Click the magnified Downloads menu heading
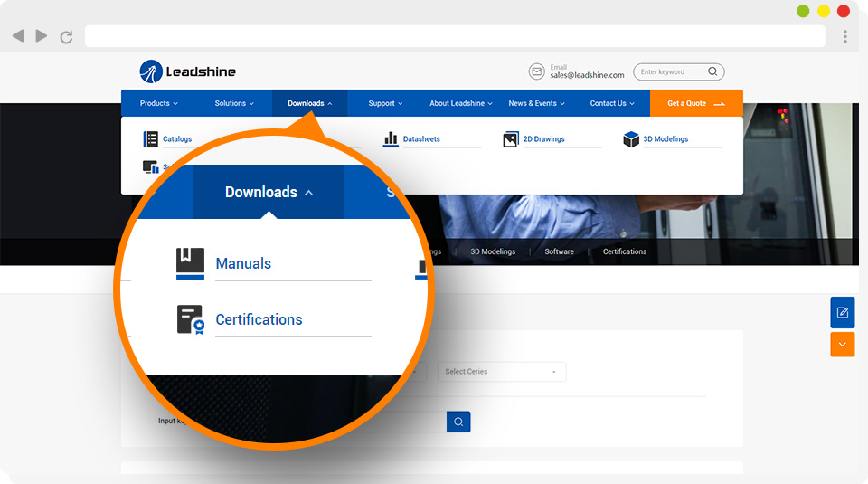 click(269, 192)
